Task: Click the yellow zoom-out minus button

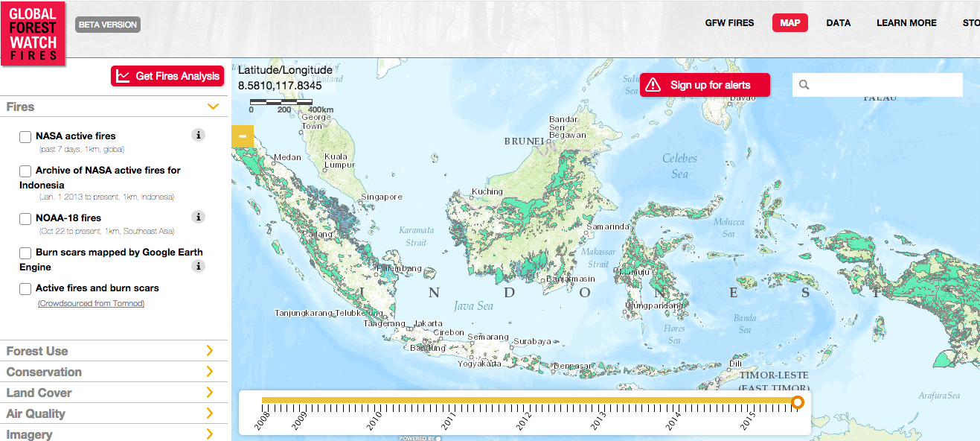Action: pos(243,136)
